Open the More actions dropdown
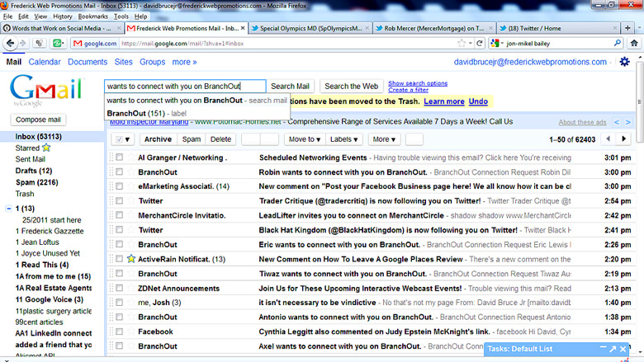 [x=384, y=139]
